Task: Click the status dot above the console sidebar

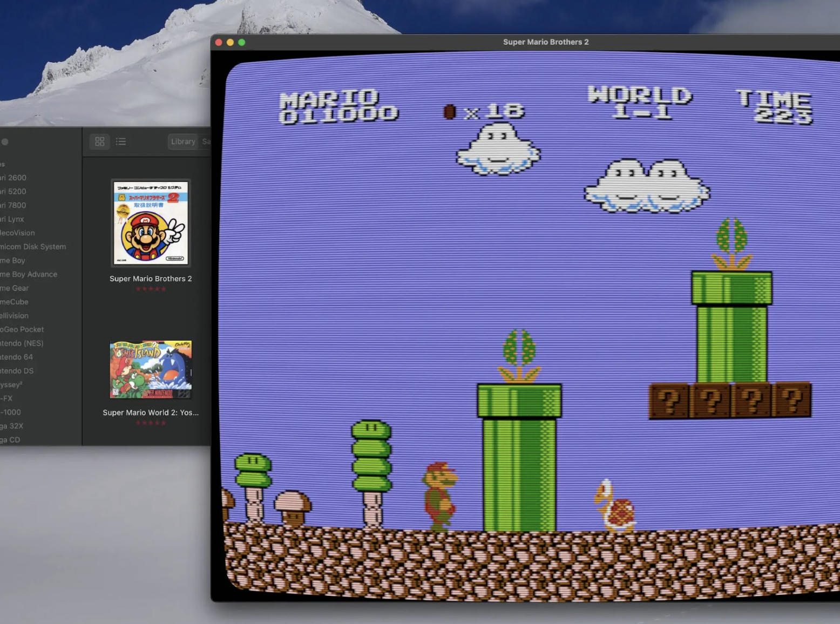Action: click(x=5, y=141)
